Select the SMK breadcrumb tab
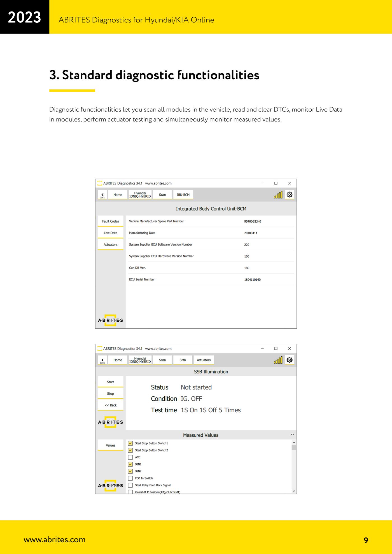 pos(183,360)
